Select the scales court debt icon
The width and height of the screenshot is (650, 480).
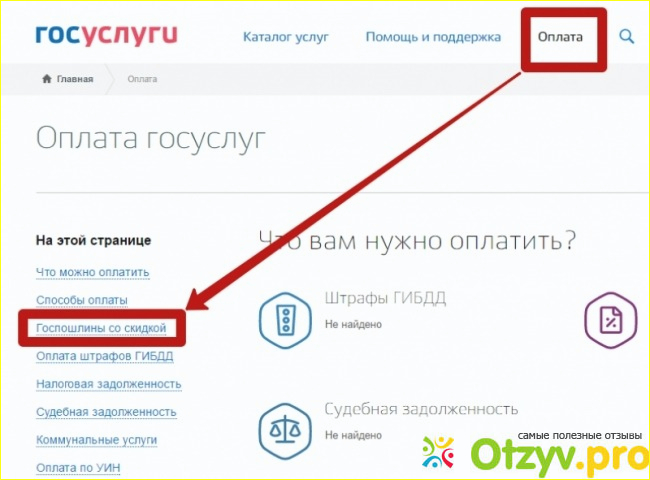284,428
